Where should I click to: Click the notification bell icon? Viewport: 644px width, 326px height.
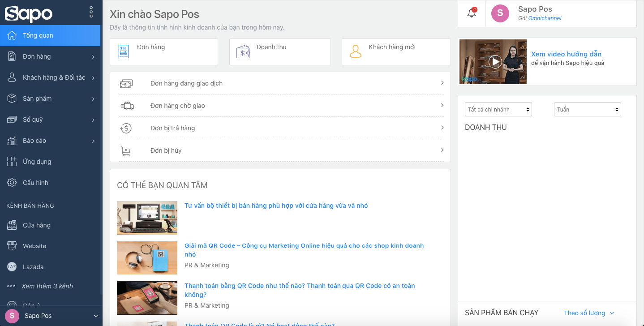coord(471,13)
